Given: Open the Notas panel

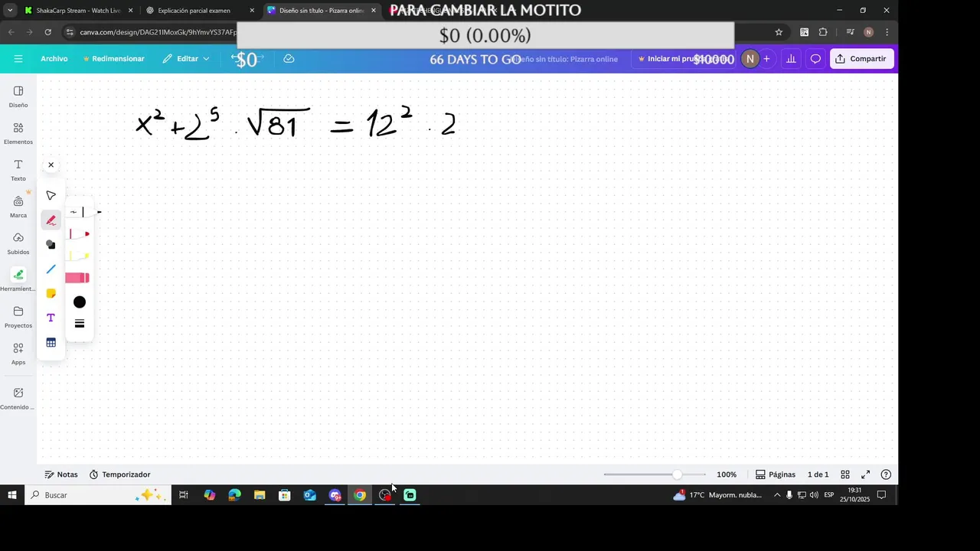Looking at the screenshot, I should pyautogui.click(x=61, y=474).
